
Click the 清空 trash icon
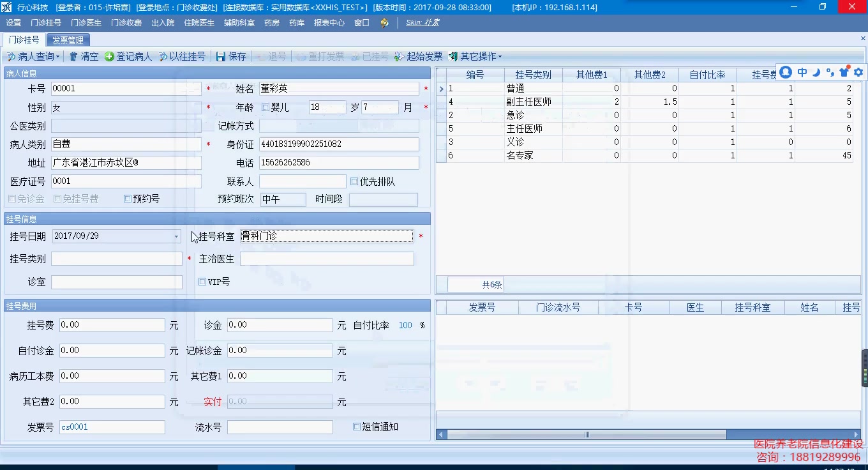(x=73, y=56)
